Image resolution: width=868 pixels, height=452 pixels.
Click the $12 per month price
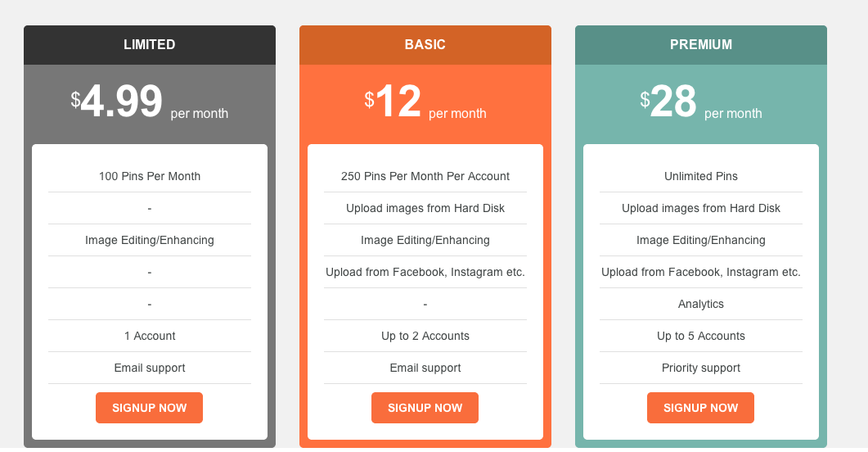(425, 102)
